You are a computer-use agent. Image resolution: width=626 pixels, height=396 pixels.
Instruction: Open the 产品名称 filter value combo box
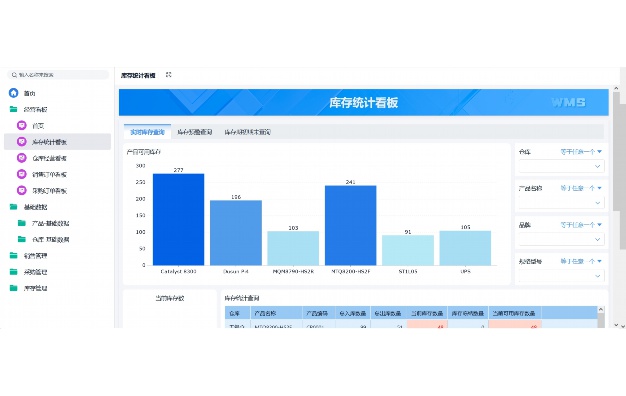pos(561,203)
